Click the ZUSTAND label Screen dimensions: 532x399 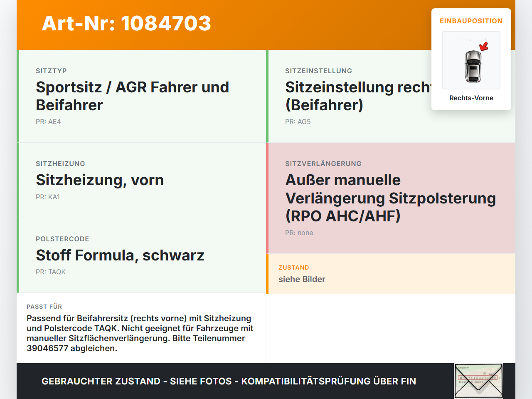point(294,268)
